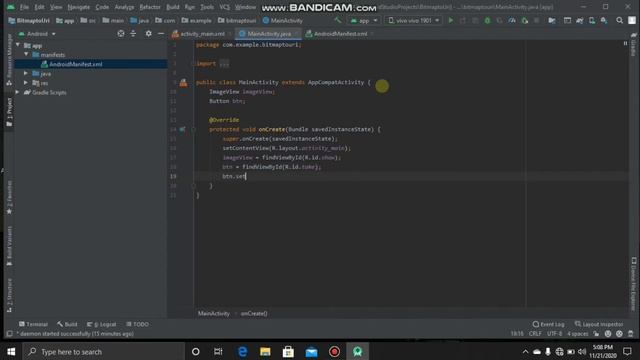Viewport: 640px width, 360px height.
Task: Open the Build tool window button
Action: click(67, 324)
